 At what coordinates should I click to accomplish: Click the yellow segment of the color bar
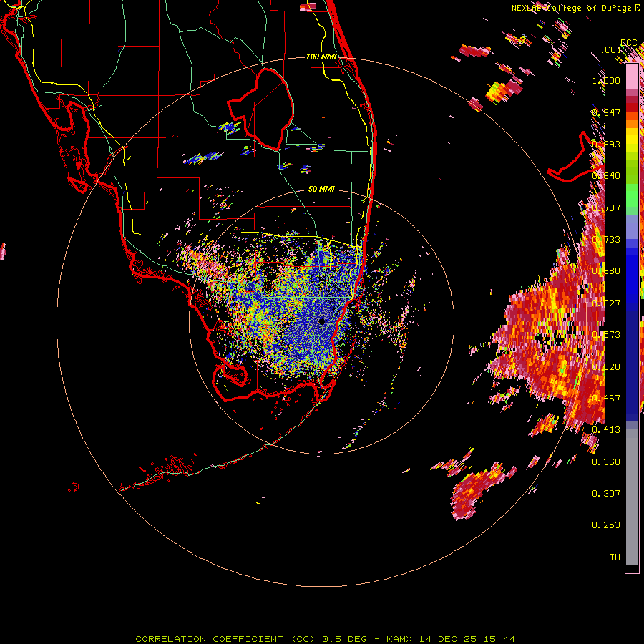632,140
